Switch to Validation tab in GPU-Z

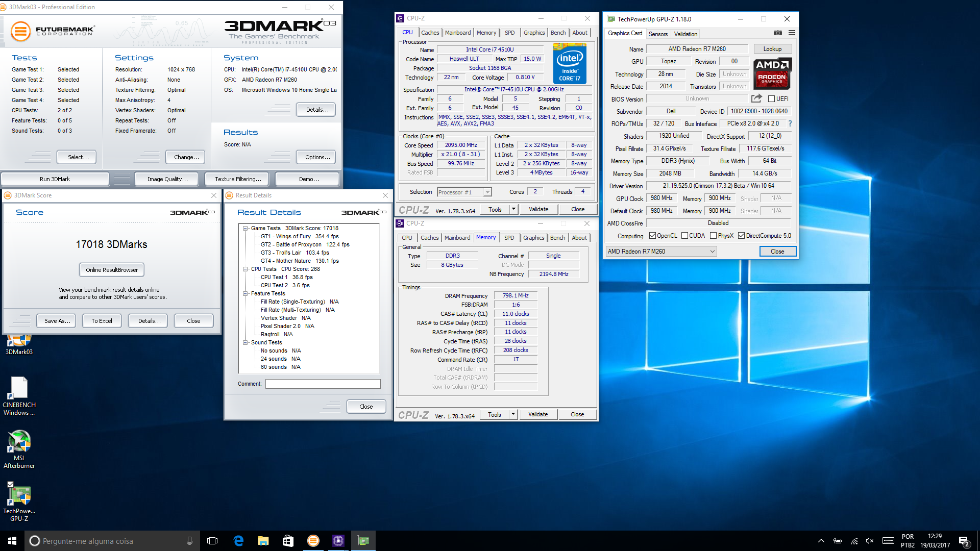685,34
